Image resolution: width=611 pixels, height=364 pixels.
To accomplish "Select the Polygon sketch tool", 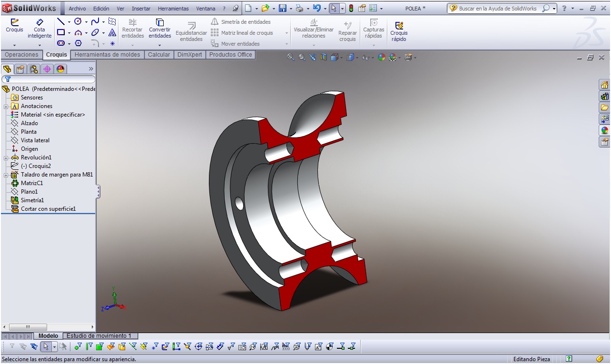I will point(78,43).
